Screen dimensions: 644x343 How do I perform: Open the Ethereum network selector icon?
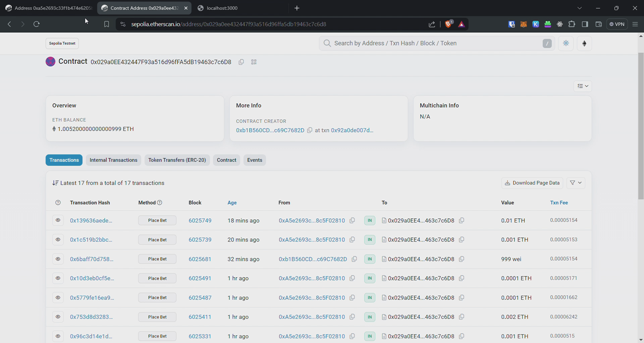tap(584, 43)
